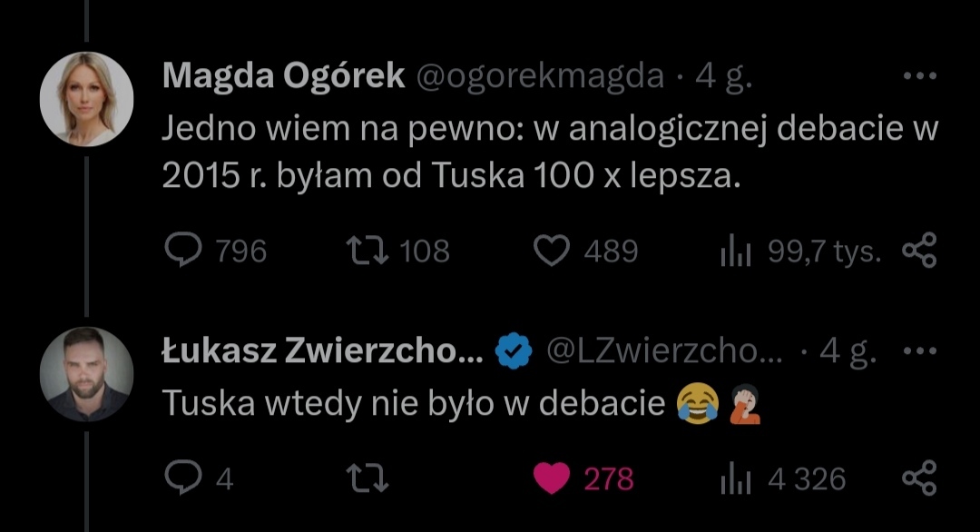The height and width of the screenshot is (532, 980).
Task: Open more options for Łukasz's reply
Action: coord(918,351)
